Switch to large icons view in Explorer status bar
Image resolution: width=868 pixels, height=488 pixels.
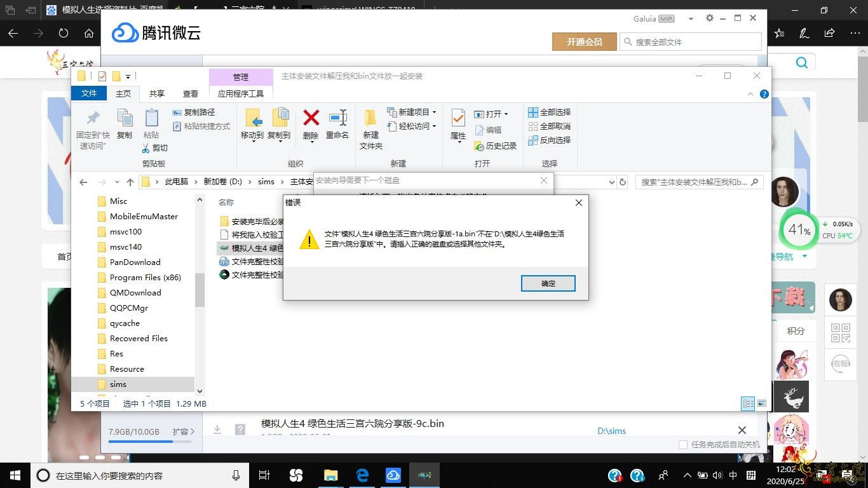pos(762,403)
